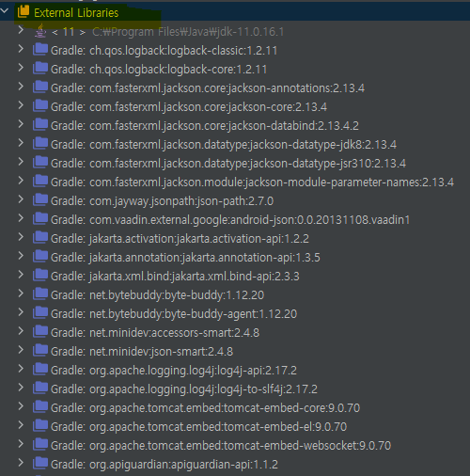Select net.minidev:accessors-smart:2.4.8 row
The height and width of the screenshot is (476, 470).
pyautogui.click(x=155, y=333)
